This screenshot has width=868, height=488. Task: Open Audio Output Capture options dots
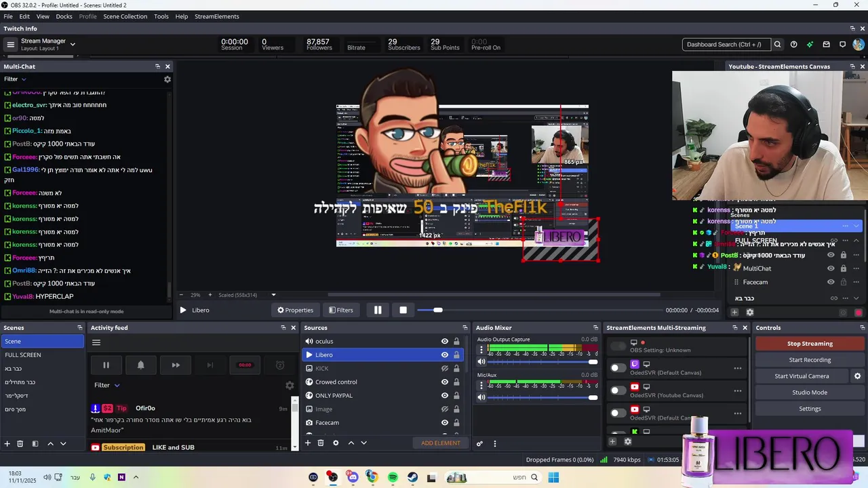tap(481, 350)
